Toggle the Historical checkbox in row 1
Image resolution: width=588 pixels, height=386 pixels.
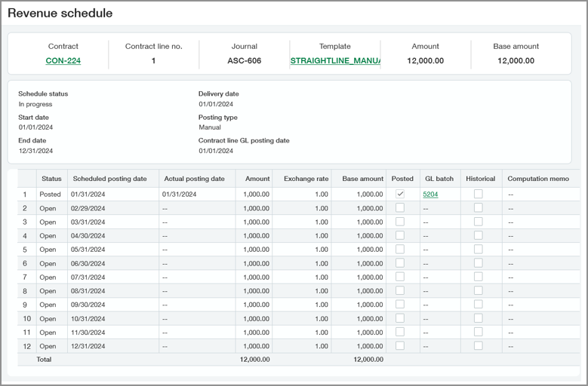point(478,194)
